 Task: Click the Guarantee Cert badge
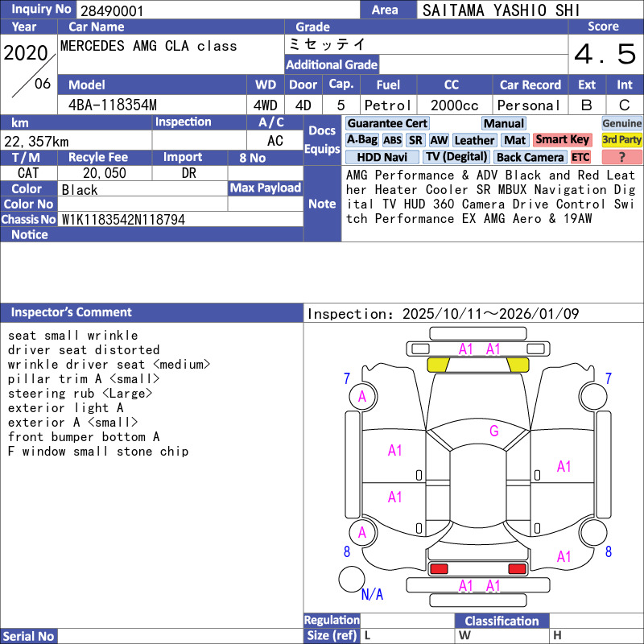(x=387, y=123)
